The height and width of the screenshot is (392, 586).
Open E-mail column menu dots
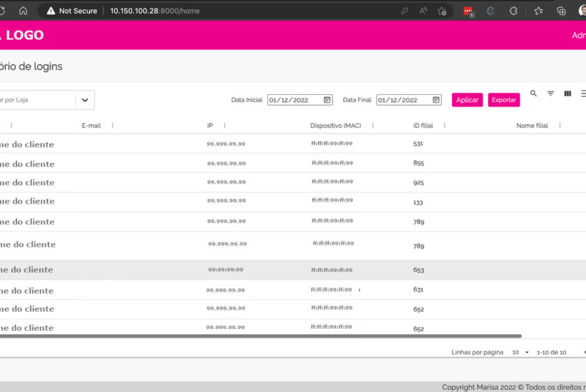coord(112,126)
